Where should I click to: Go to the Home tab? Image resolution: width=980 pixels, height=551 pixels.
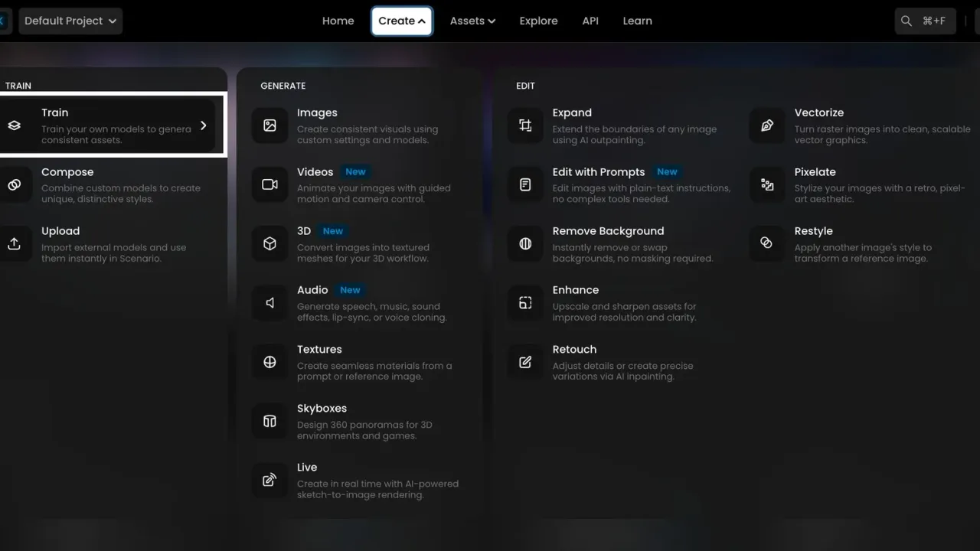[x=338, y=21]
